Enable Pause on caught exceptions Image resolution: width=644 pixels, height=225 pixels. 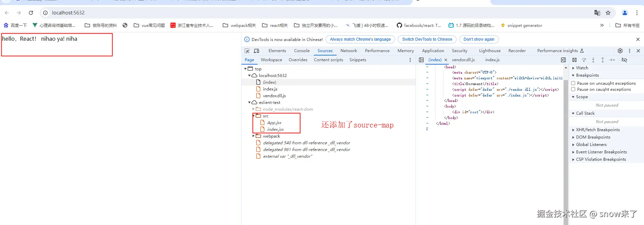[x=573, y=89]
